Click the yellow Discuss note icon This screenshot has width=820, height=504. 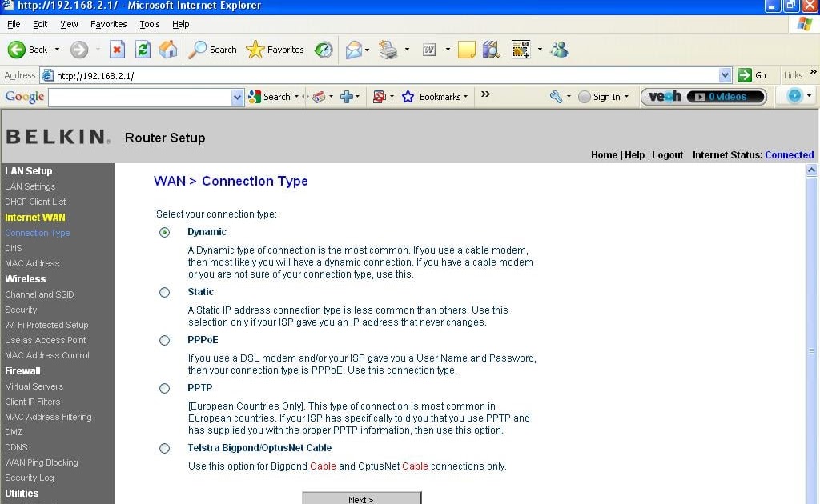tap(467, 50)
